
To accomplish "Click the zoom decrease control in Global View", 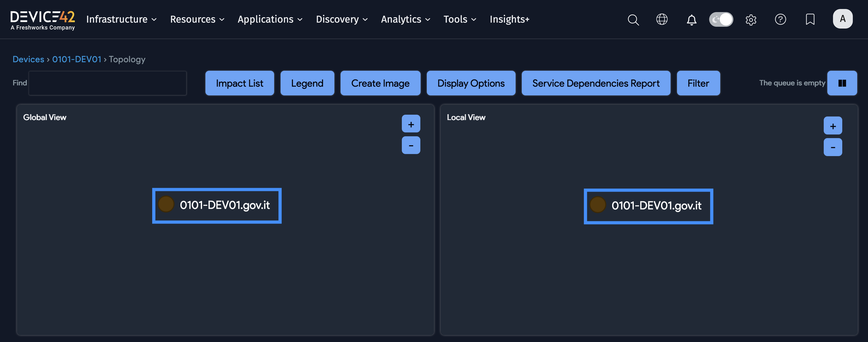I will (411, 145).
